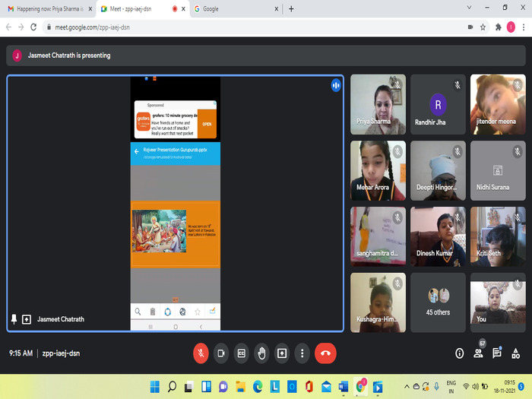Open the Extensions puzzle icon

click(x=498, y=27)
